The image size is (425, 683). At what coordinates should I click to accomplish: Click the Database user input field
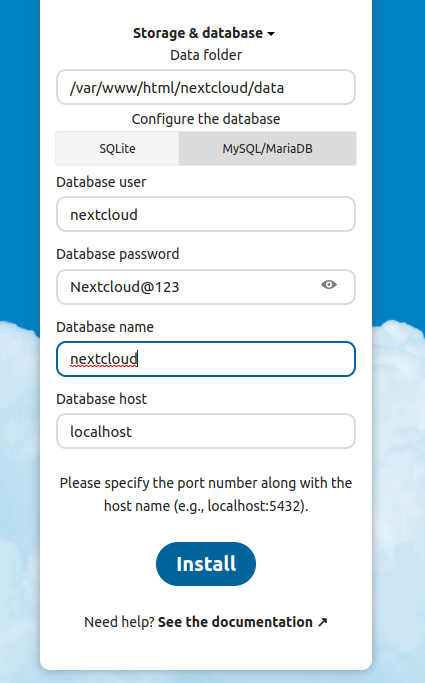206,214
